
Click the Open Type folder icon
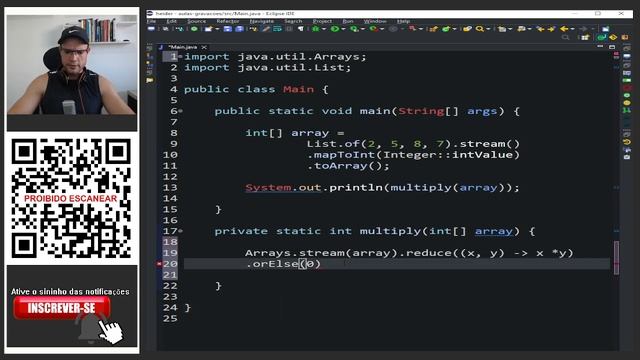tap(468, 29)
